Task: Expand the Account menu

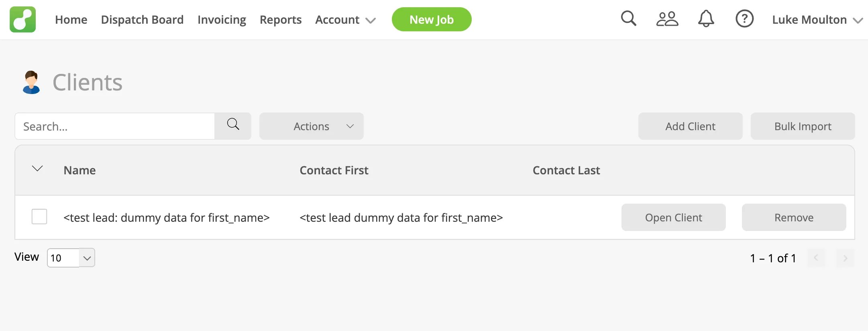Action: 345,20
